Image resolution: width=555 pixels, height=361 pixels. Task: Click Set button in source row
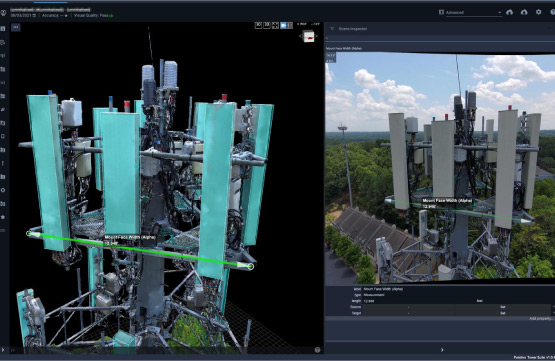pos(503,307)
